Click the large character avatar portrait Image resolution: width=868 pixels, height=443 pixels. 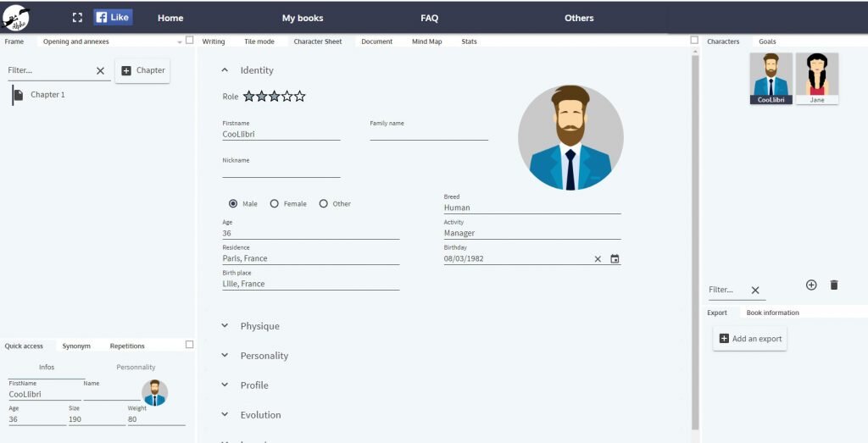click(570, 138)
